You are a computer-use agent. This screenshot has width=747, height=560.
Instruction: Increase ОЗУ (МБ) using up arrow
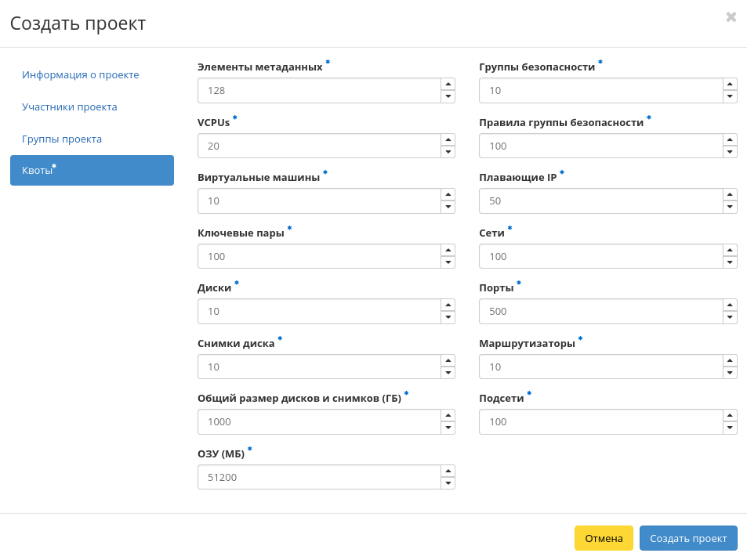tap(448, 471)
